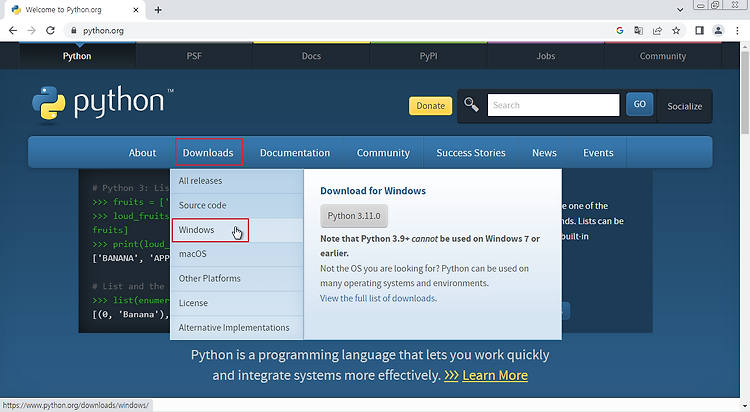The height and width of the screenshot is (412, 750).
Task: Click the python logo
Action: 103,103
